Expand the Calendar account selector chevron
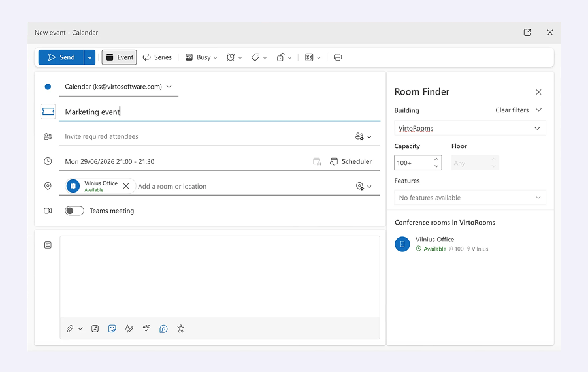 169,87
